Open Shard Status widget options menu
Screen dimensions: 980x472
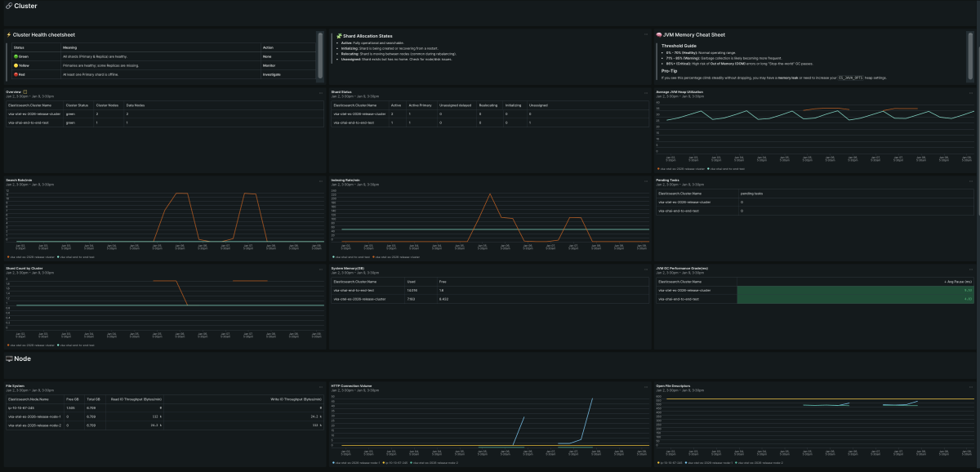645,92
